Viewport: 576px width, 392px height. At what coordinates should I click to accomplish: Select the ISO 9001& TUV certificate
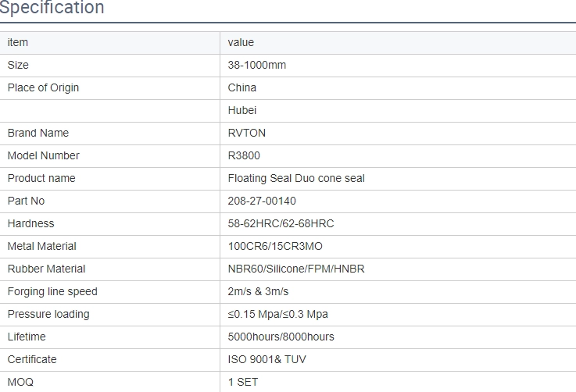coord(267,359)
